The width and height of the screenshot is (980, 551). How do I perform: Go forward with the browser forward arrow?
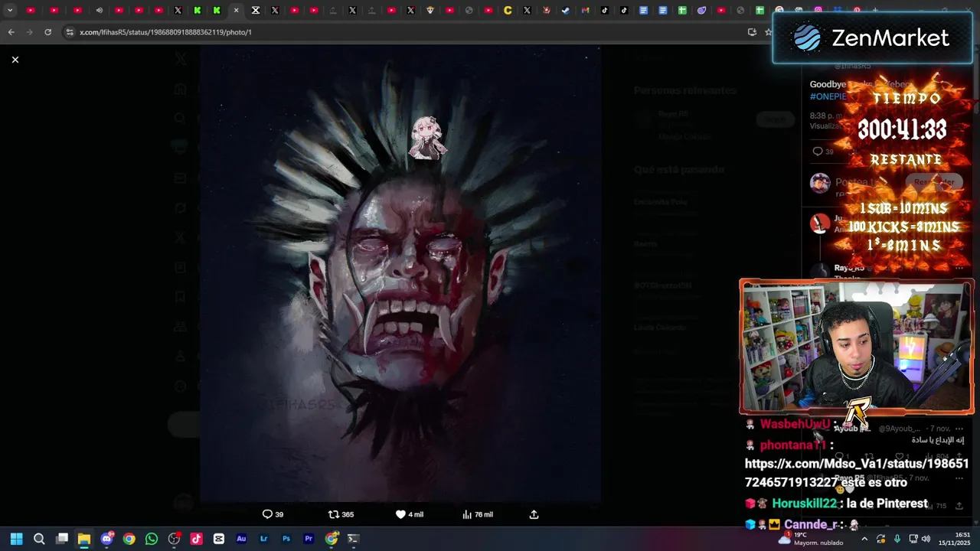(29, 32)
